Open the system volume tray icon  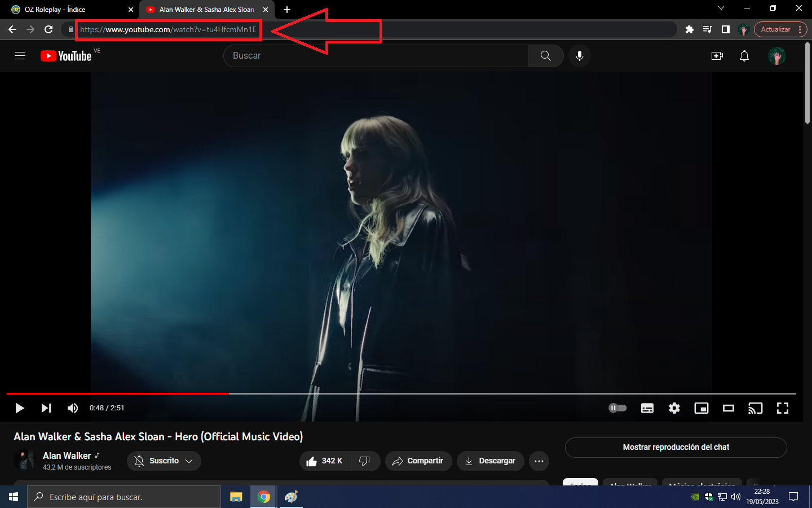coord(736,497)
